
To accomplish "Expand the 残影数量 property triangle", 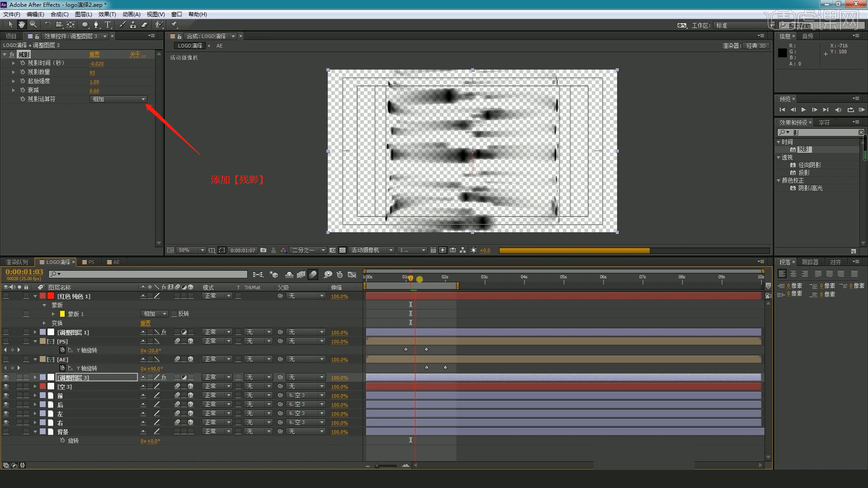I will point(14,72).
